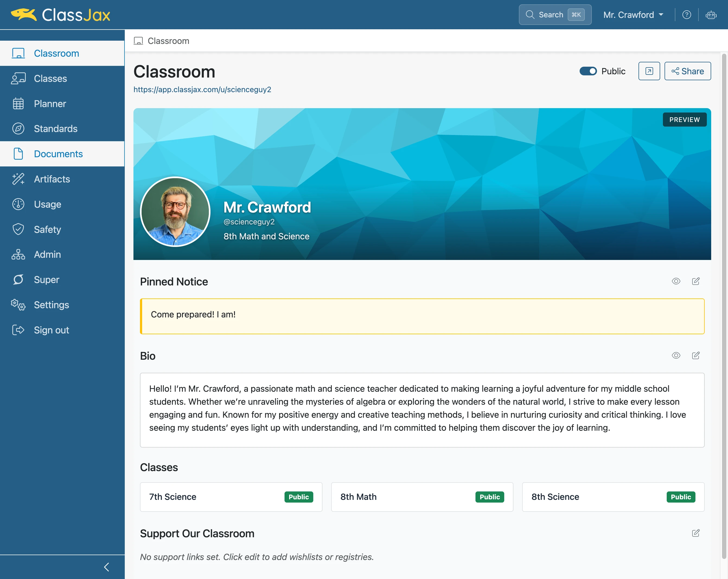Click the Share button

tap(688, 71)
